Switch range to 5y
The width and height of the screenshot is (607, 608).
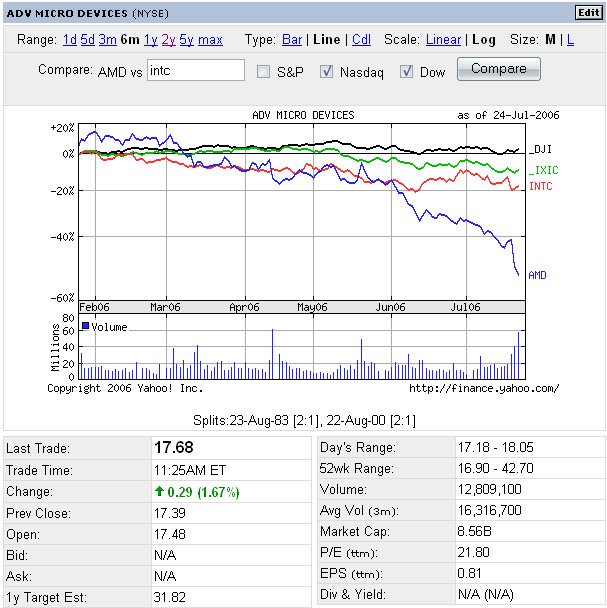(187, 40)
